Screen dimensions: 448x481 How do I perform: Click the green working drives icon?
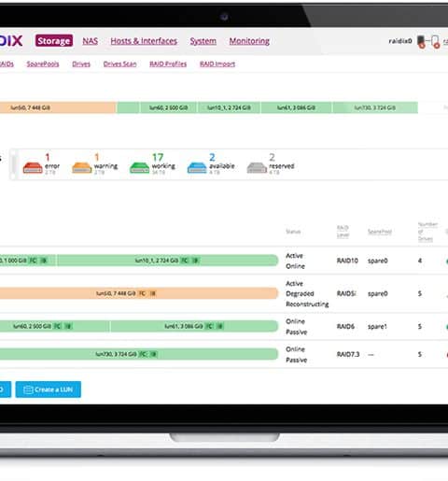(139, 168)
